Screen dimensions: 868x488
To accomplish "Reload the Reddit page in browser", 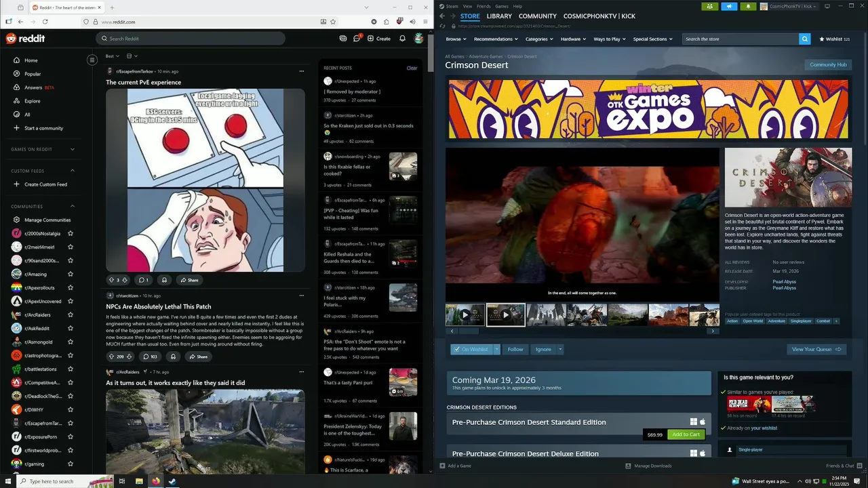I will pyautogui.click(x=45, y=22).
